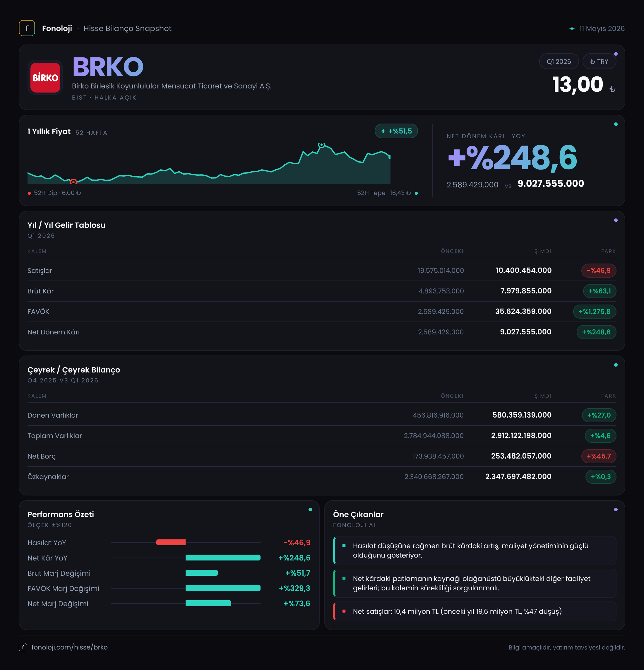644x670 pixels.
Task: Select the Net Dönem Kârı row
Action: pos(321,332)
